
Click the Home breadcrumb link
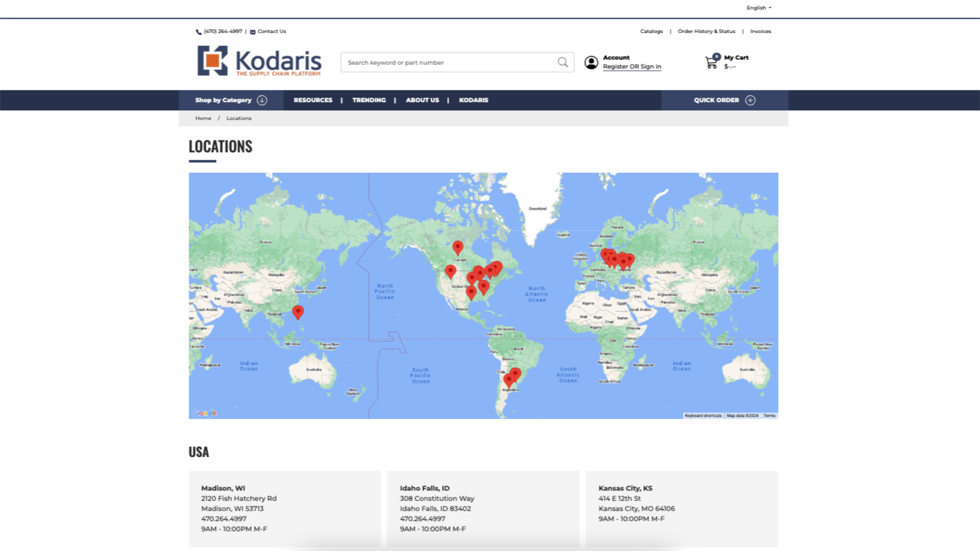click(203, 118)
